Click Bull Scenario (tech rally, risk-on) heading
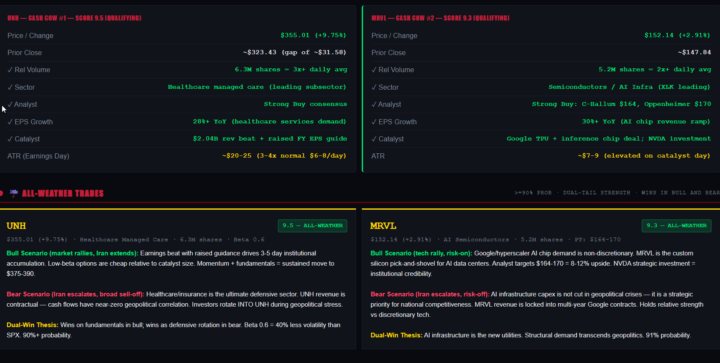The image size is (720, 363). [x=421, y=253]
